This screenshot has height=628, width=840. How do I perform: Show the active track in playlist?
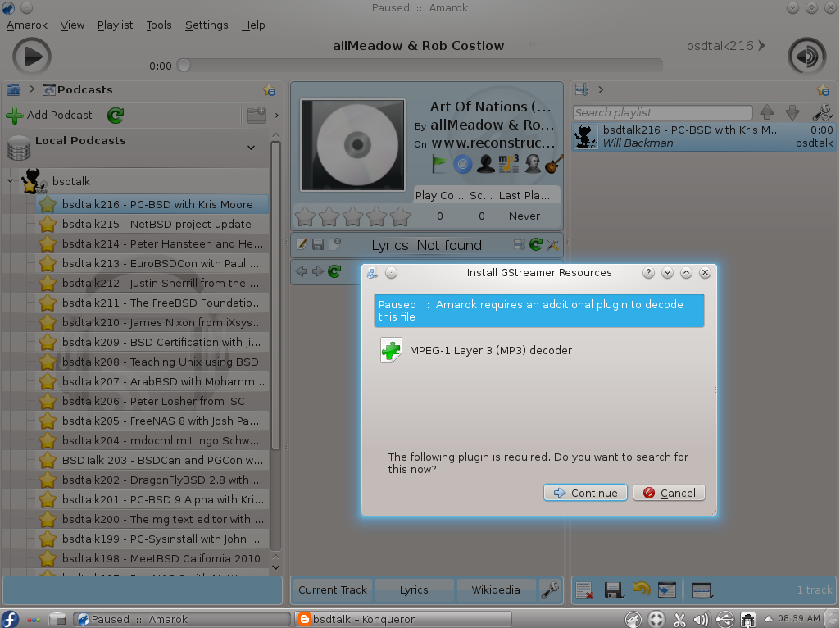tap(667, 590)
